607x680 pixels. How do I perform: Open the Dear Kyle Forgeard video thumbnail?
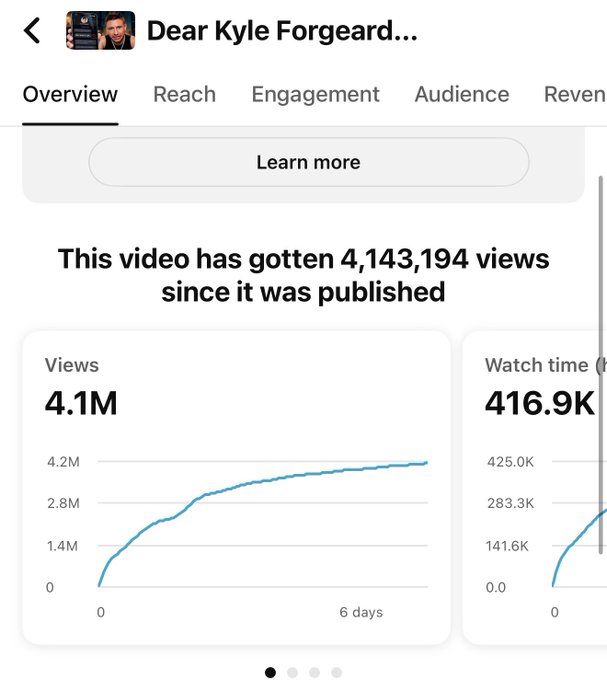click(101, 30)
